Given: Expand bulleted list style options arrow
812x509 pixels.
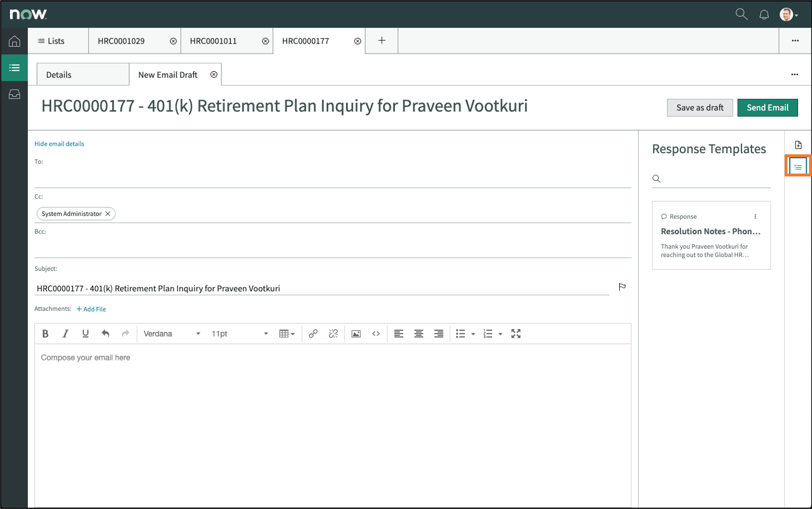Looking at the screenshot, I should point(473,334).
